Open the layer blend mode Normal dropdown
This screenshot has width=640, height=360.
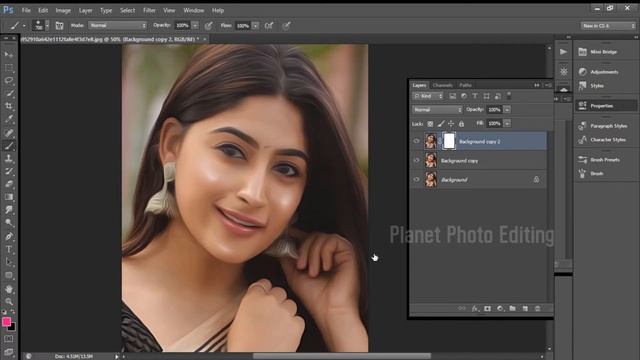[x=437, y=110]
